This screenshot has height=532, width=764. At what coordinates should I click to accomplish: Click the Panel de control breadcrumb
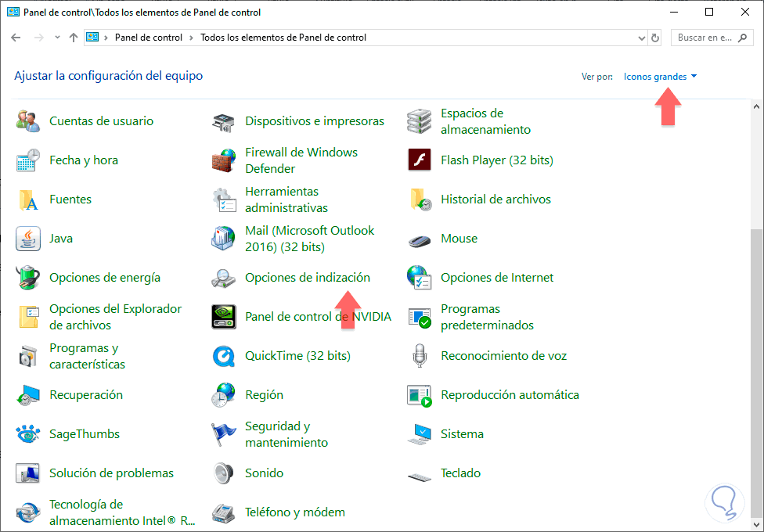pyautogui.click(x=148, y=38)
